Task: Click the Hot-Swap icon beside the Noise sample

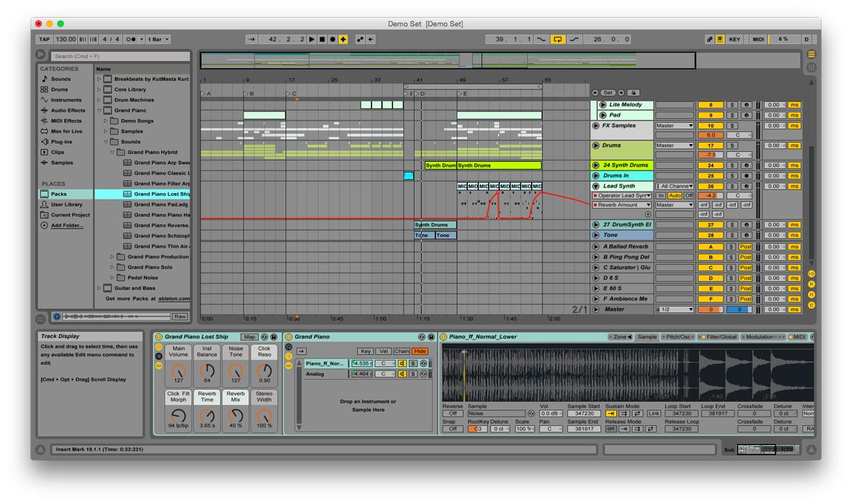Action: [x=531, y=414]
